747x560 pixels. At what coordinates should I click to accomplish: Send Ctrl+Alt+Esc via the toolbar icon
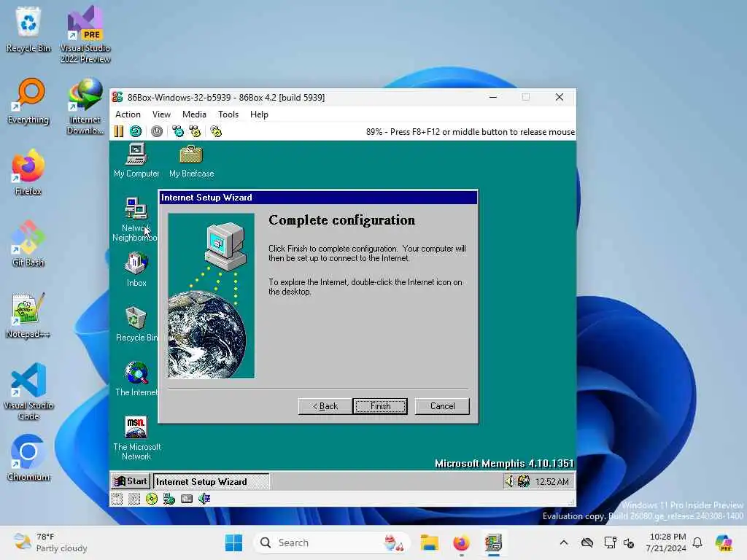pos(195,131)
